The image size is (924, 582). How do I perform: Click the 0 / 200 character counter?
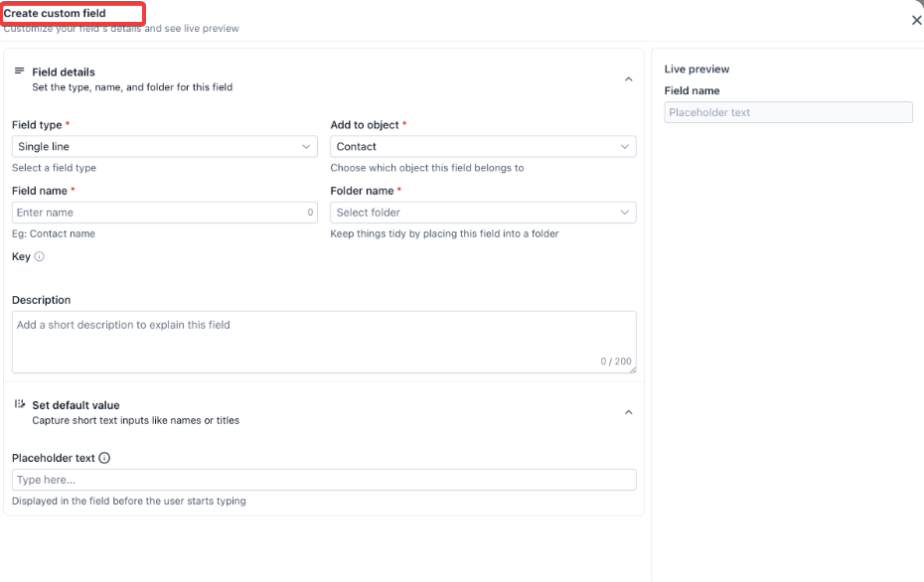pyautogui.click(x=615, y=362)
